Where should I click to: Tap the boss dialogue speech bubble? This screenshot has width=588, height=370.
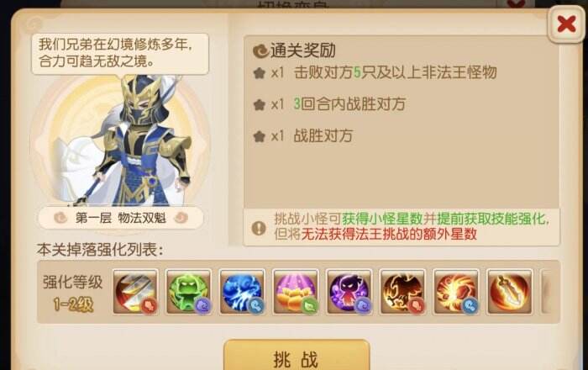click(120, 55)
